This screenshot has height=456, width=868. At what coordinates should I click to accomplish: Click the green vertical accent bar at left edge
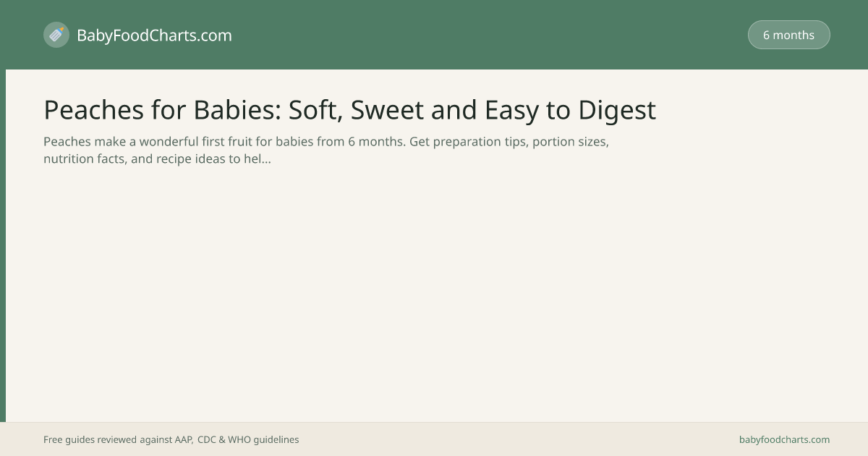[x=3, y=245]
